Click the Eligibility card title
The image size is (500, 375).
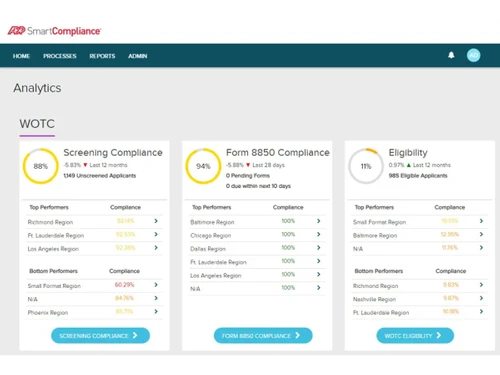coord(408,153)
